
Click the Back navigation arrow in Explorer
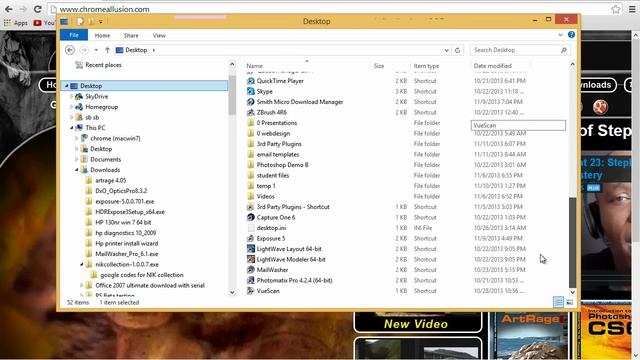pos(70,50)
